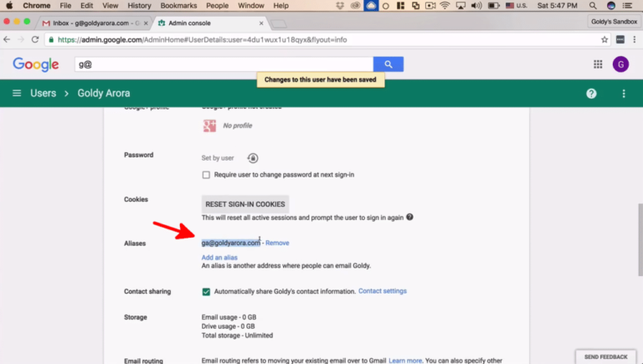This screenshot has width=643, height=364.
Task: Click Remove next to ga@goldyarora.com alias
Action: (x=277, y=243)
